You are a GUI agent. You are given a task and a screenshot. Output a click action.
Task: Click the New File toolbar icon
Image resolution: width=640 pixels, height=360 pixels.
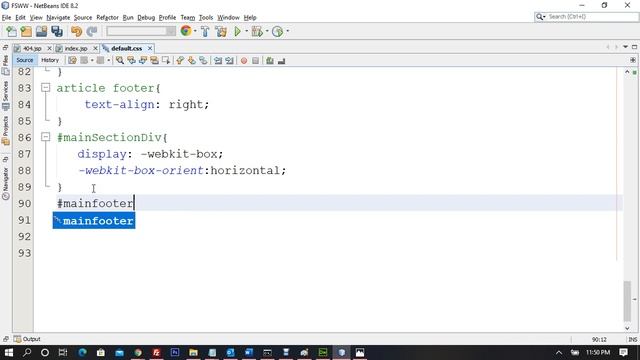pos(11,31)
